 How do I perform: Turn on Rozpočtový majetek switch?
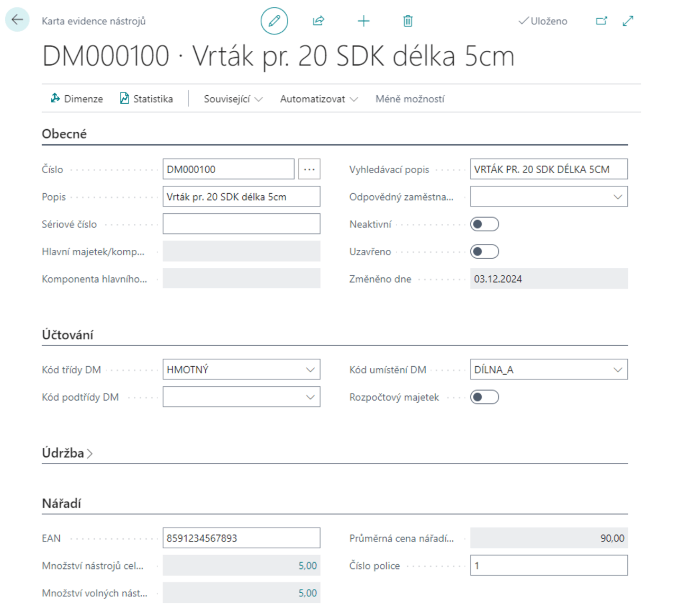484,397
